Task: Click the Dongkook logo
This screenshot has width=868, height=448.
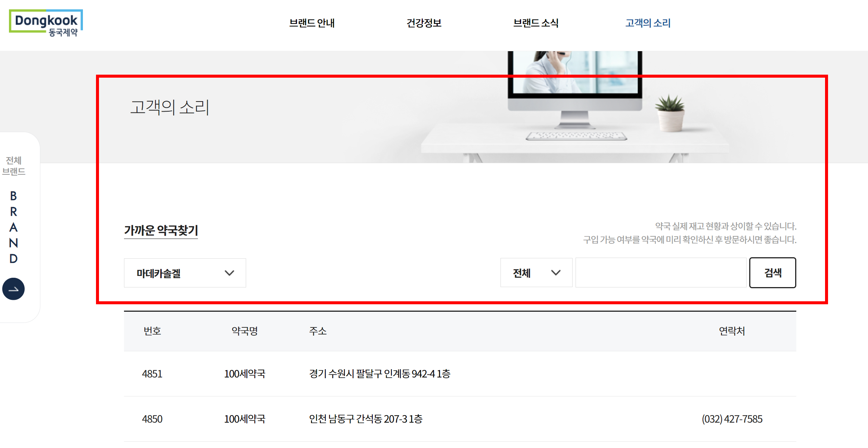Action: (46, 23)
